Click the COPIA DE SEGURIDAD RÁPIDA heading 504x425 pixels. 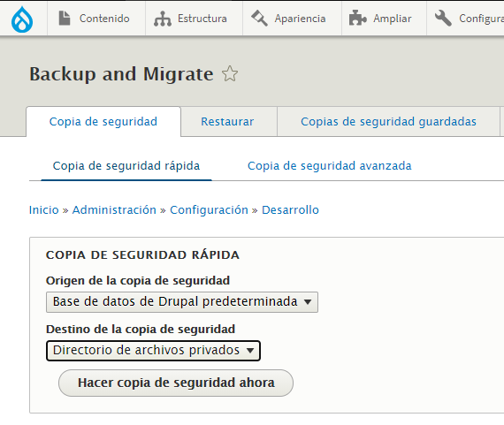(x=142, y=255)
